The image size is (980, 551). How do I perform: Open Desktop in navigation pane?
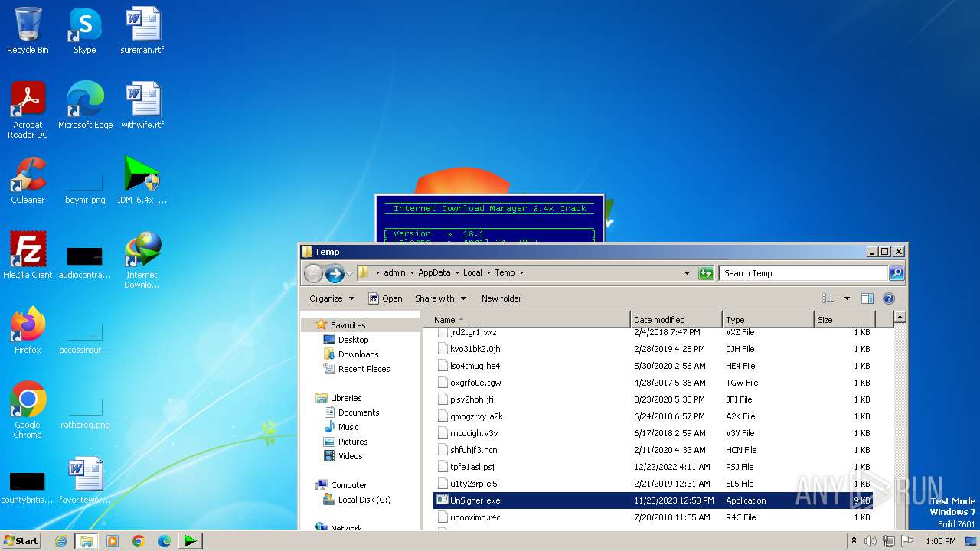click(x=353, y=340)
